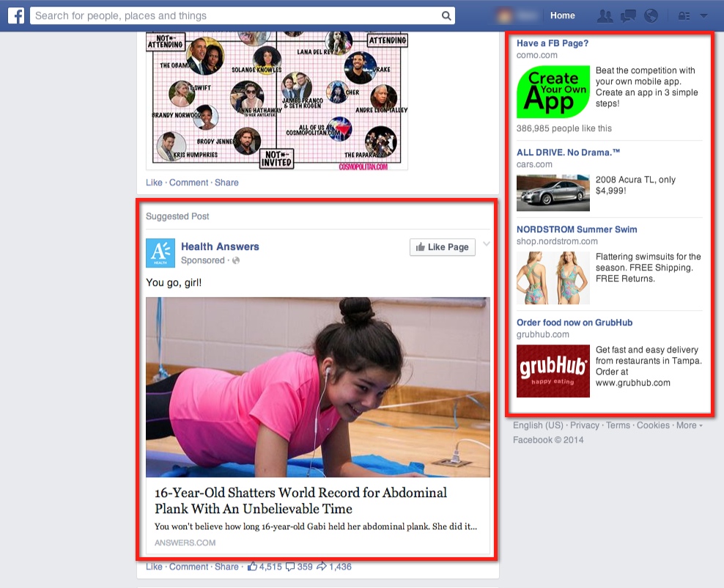Click the Beat the competition ad description

(646, 87)
